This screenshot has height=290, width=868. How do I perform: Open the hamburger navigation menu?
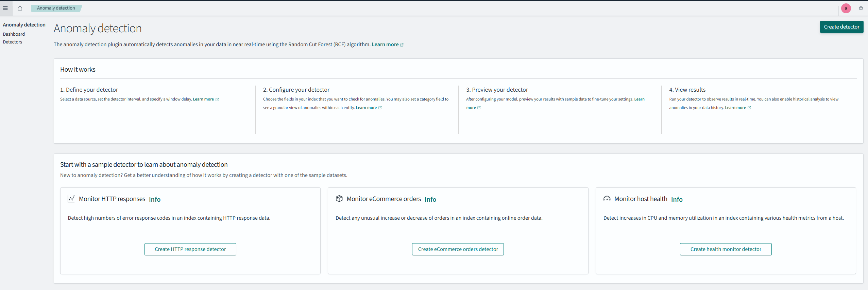(5, 8)
